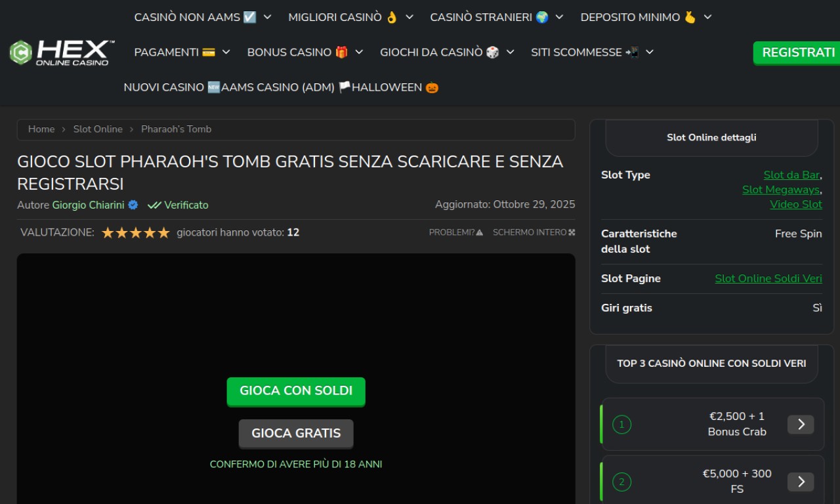The height and width of the screenshot is (504, 840).
Task: Click the HEX Online Casino logo
Action: [62, 52]
